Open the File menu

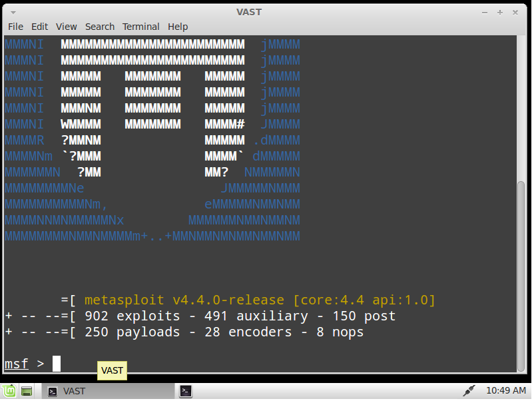tap(15, 27)
